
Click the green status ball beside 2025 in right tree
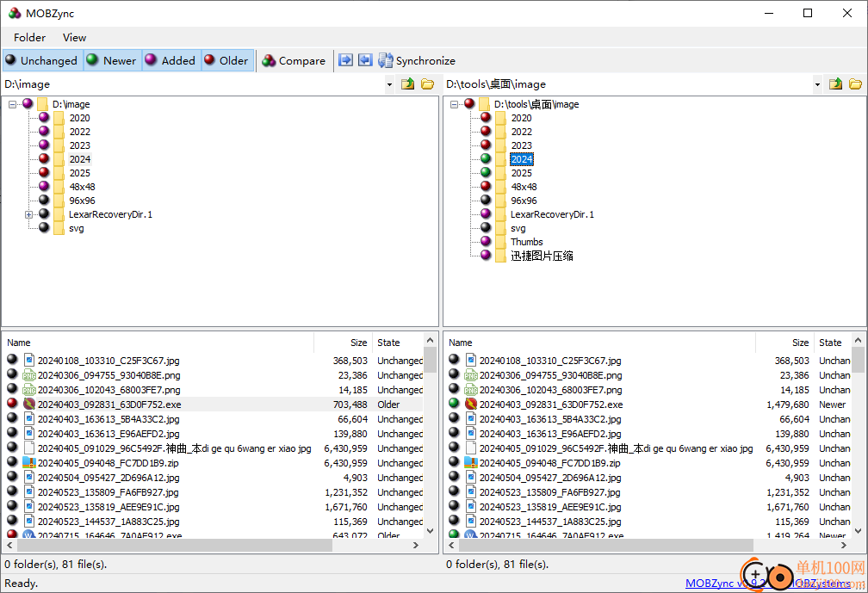[486, 172]
